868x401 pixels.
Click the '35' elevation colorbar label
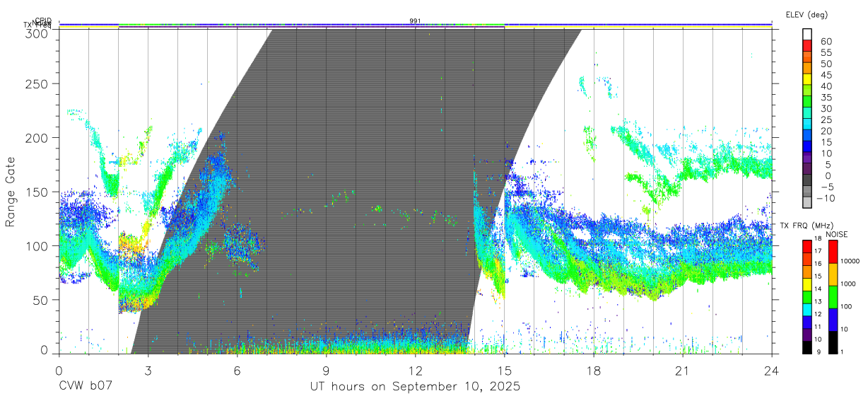(826, 98)
